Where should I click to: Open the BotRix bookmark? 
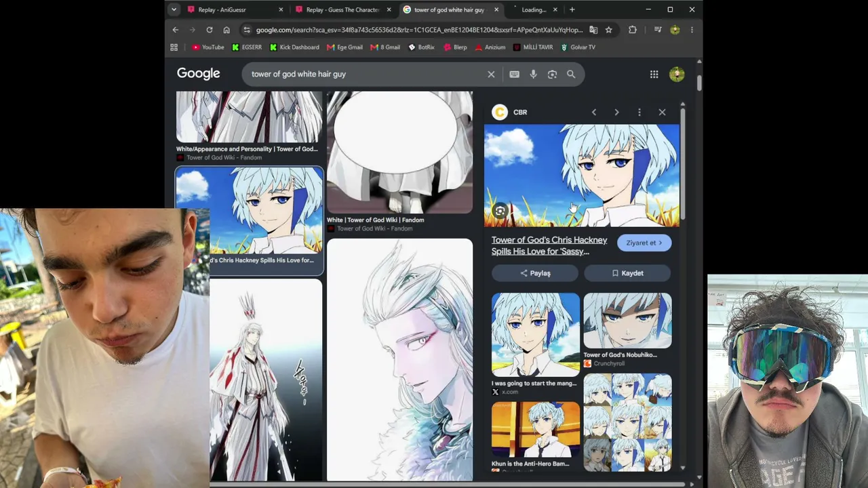point(421,47)
